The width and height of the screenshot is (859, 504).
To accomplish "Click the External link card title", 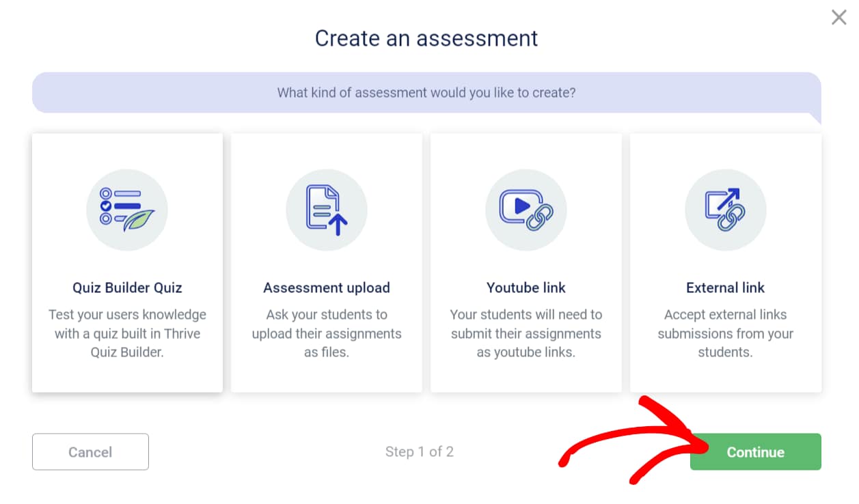I will [x=725, y=288].
